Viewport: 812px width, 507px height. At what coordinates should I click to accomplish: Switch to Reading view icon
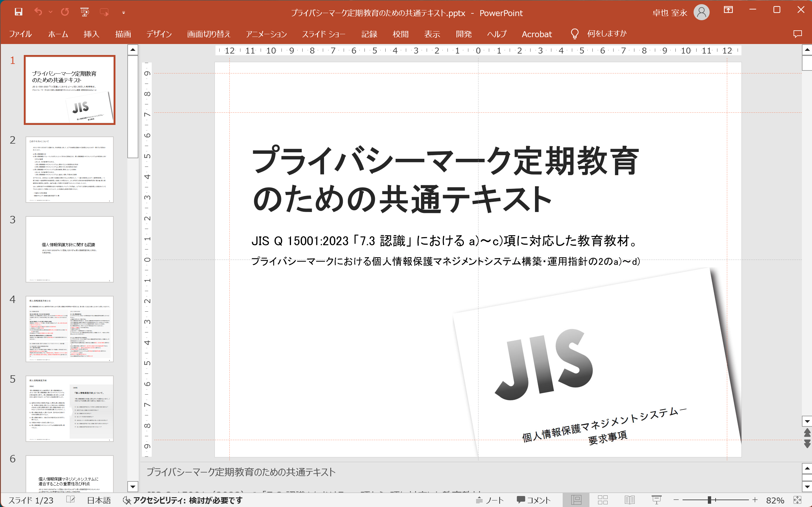point(630,500)
